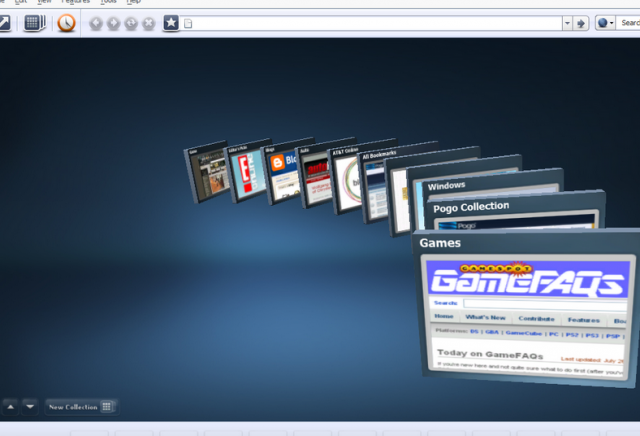Click the round stop X button
The height and width of the screenshot is (436, 640).
click(x=149, y=23)
